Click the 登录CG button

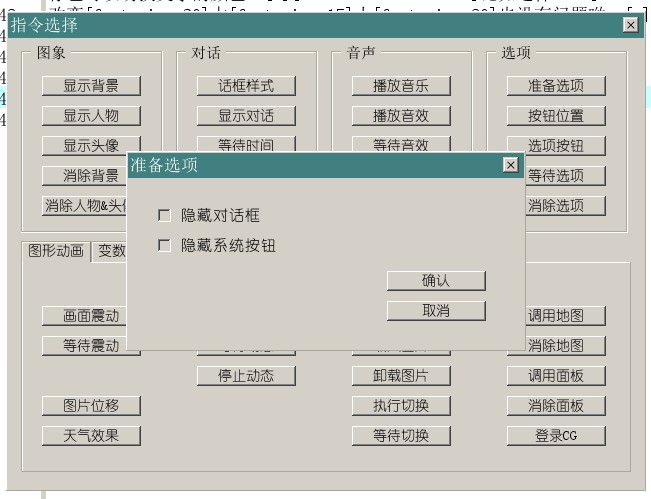click(x=556, y=436)
